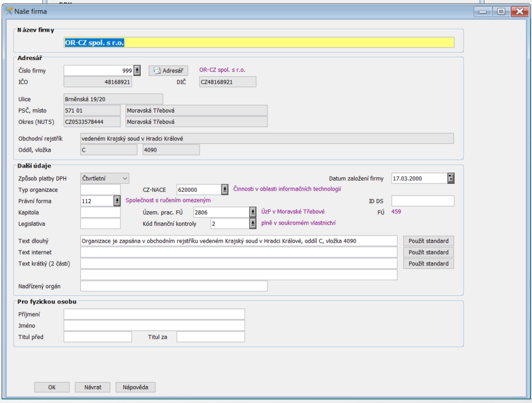Click the Nadřízený orgán input field

click(x=174, y=286)
